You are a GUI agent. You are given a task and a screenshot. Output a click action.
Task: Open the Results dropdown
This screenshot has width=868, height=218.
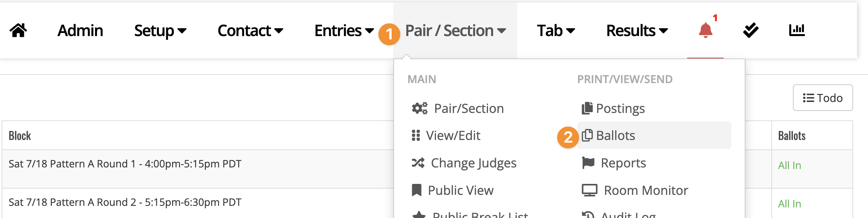(x=637, y=31)
